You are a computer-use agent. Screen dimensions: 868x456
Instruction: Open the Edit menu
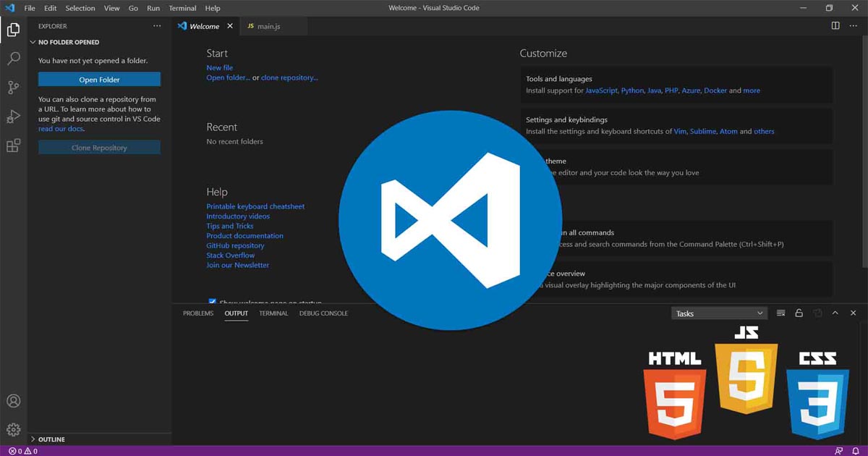click(50, 8)
